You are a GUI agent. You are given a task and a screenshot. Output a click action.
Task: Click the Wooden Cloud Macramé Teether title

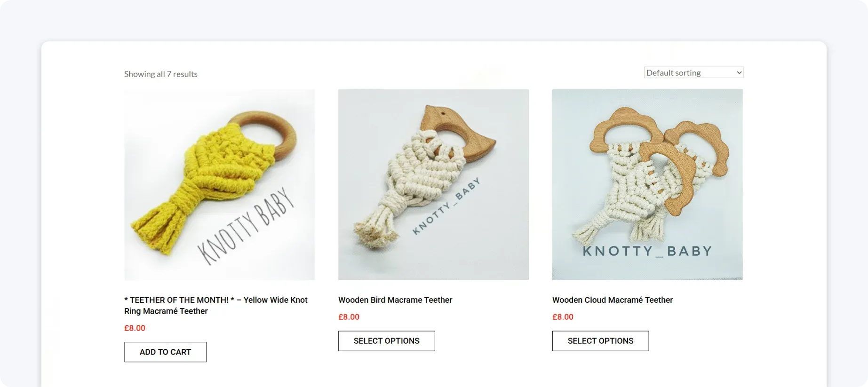point(613,300)
